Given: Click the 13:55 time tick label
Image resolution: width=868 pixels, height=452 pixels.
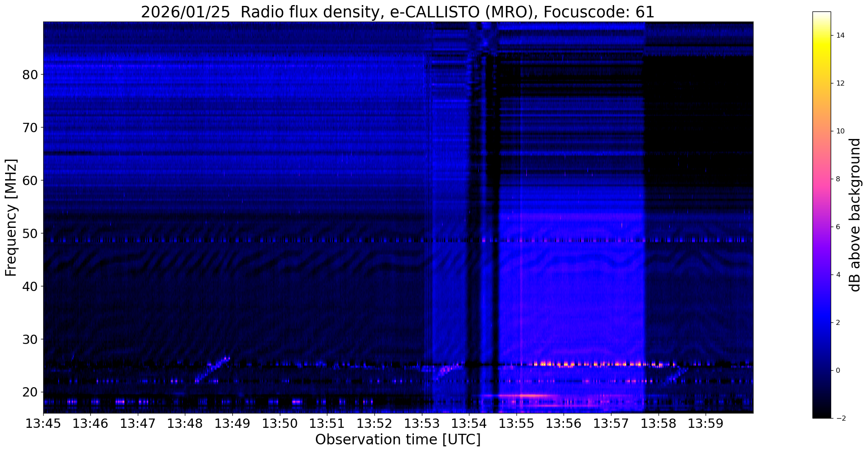Looking at the screenshot, I should (x=516, y=424).
